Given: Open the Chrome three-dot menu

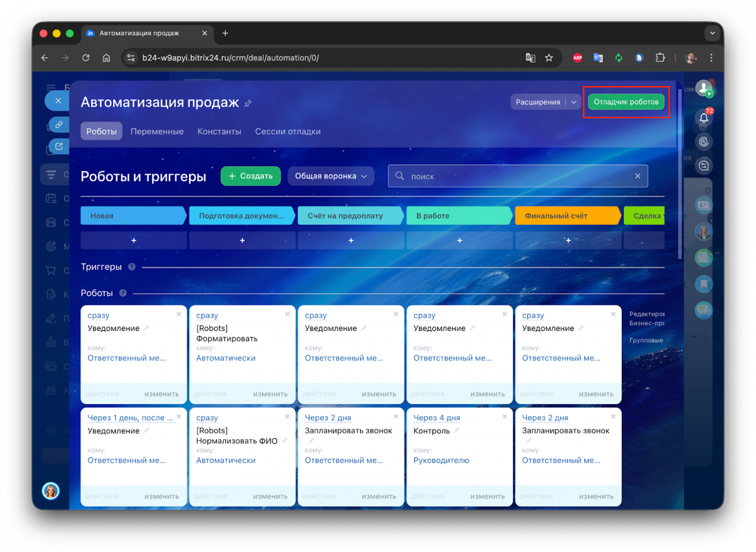Looking at the screenshot, I should 711,58.
